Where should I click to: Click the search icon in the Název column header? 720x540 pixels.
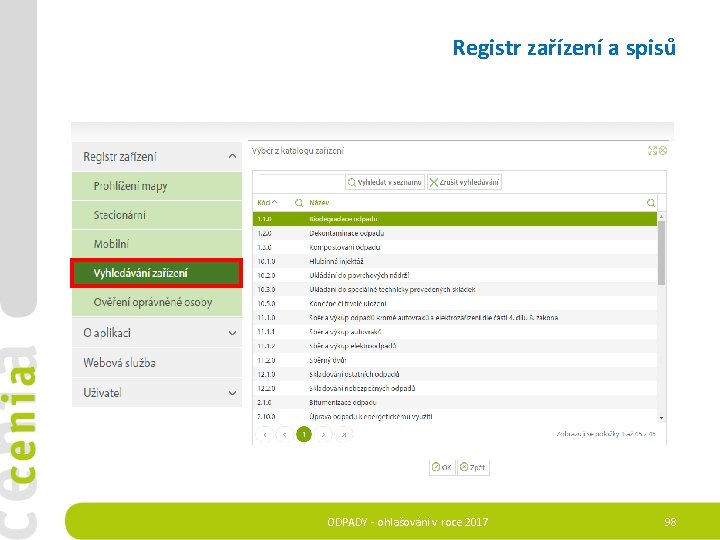coord(651,202)
